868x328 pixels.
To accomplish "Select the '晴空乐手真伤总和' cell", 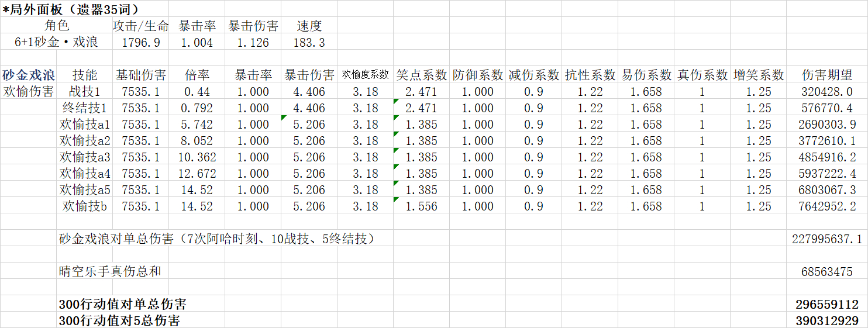I will pos(110,271).
